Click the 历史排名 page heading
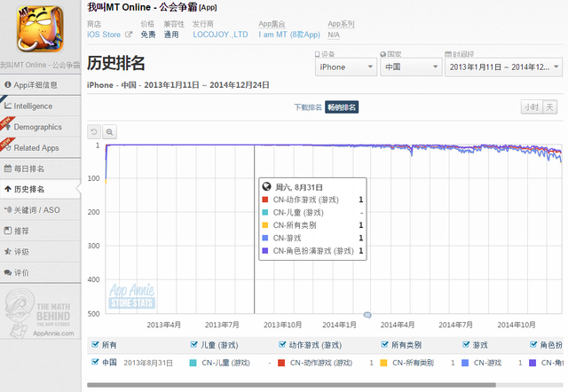Viewport: 568px width, 392px height. 116,63
